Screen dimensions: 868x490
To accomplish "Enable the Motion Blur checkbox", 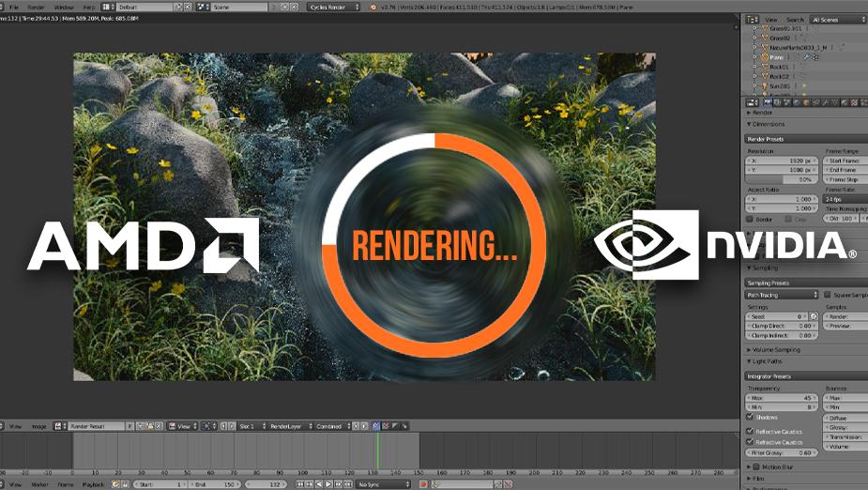I will 756,467.
